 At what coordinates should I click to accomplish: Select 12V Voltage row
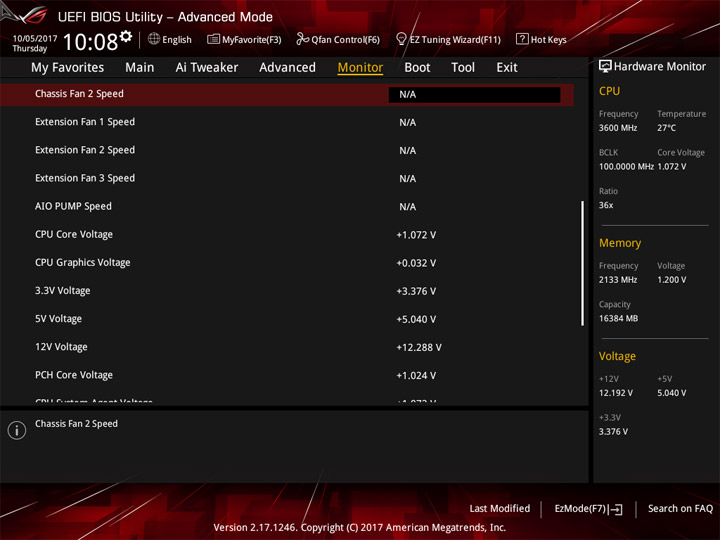pos(287,347)
